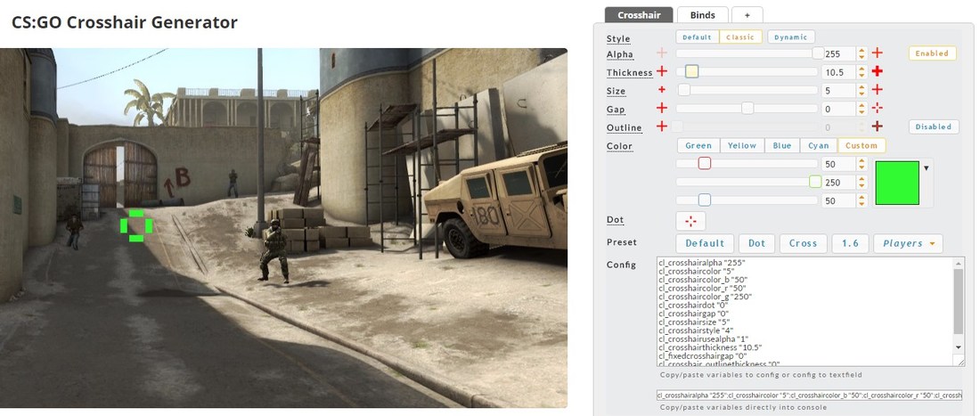Click the blue channel slider handle
Screen dimensions: 980x416
[x=705, y=200]
